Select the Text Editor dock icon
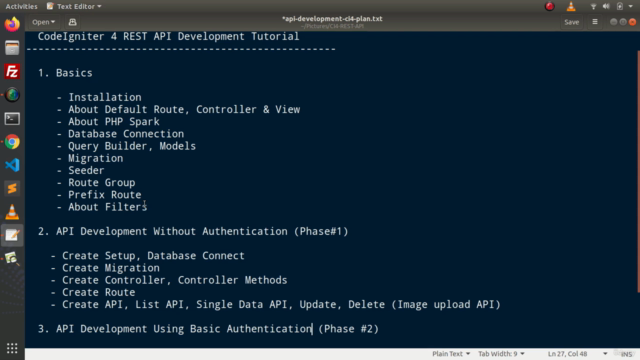 tap(12, 235)
